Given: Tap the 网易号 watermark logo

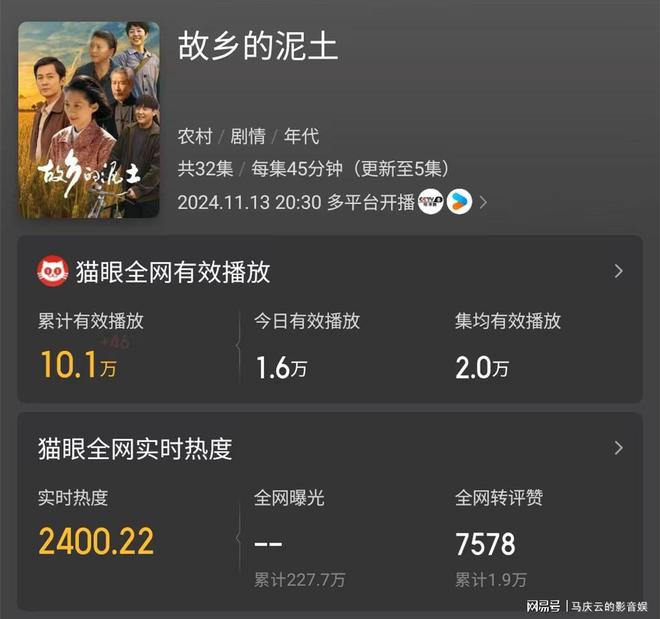Looking at the screenshot, I should 543,606.
